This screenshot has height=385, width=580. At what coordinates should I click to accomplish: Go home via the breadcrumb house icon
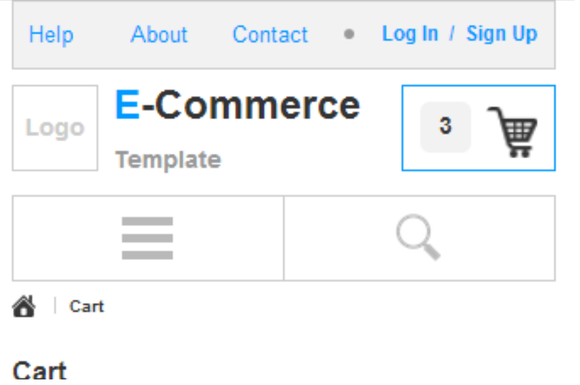tap(24, 306)
